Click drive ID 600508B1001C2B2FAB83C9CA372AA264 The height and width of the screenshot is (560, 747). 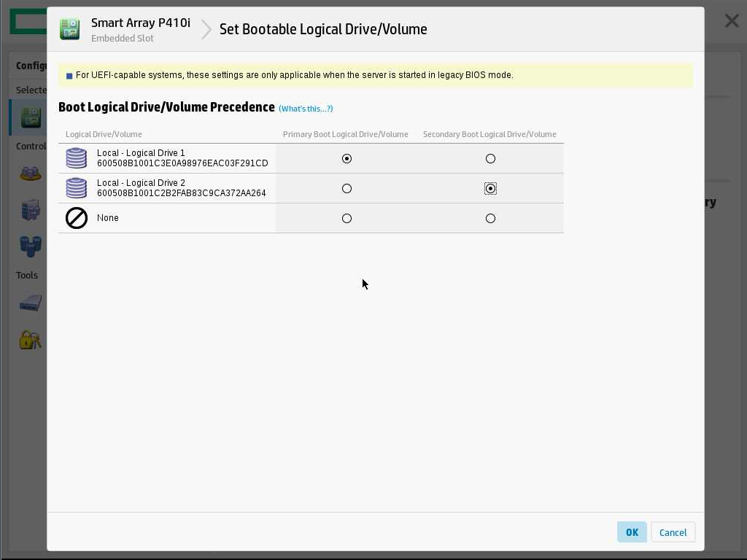182,193
